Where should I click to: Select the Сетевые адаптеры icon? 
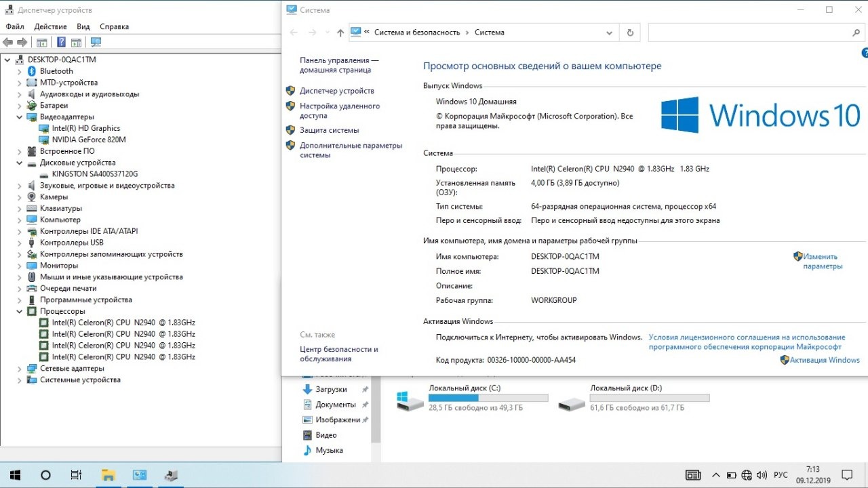coord(32,369)
